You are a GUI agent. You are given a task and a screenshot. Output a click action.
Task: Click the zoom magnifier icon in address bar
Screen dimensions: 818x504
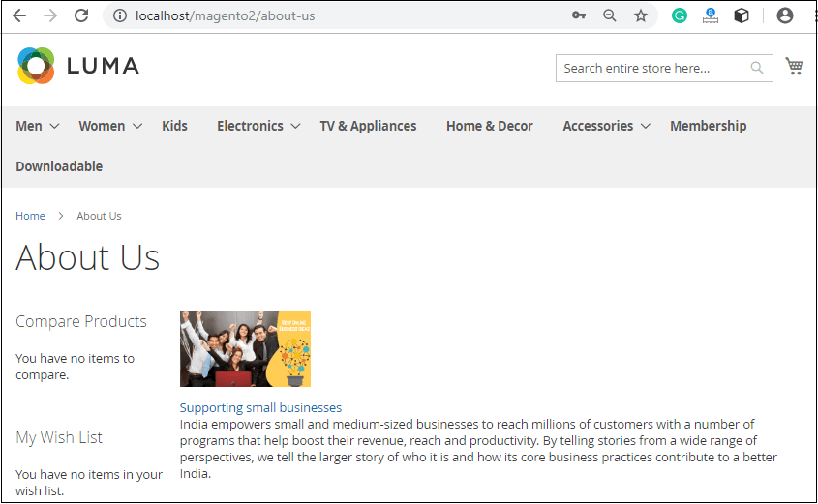pos(609,15)
